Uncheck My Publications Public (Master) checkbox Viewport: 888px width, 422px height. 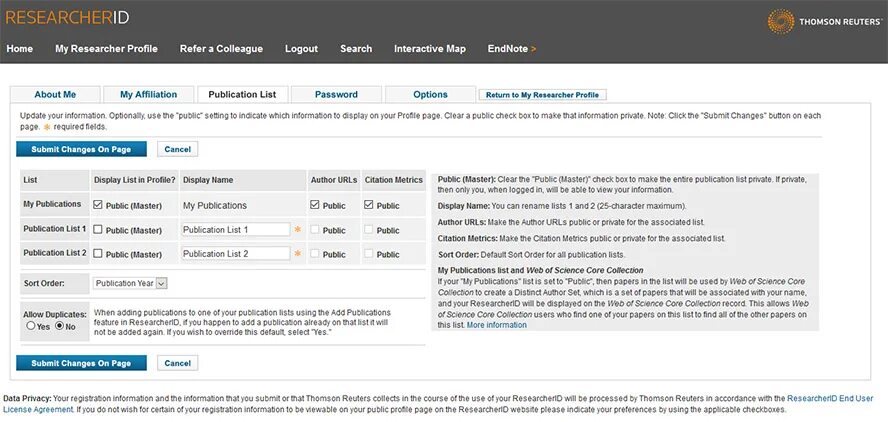click(x=98, y=205)
